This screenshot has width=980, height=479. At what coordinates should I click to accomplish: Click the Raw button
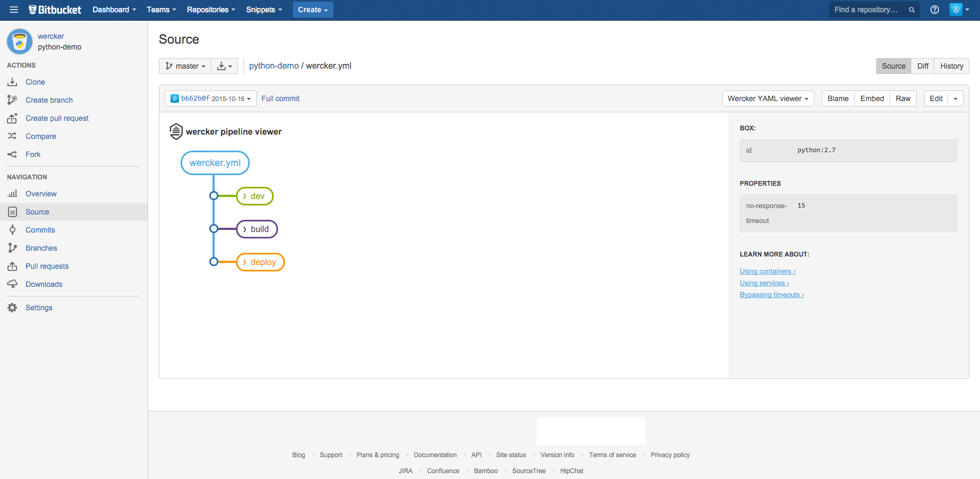coord(903,98)
